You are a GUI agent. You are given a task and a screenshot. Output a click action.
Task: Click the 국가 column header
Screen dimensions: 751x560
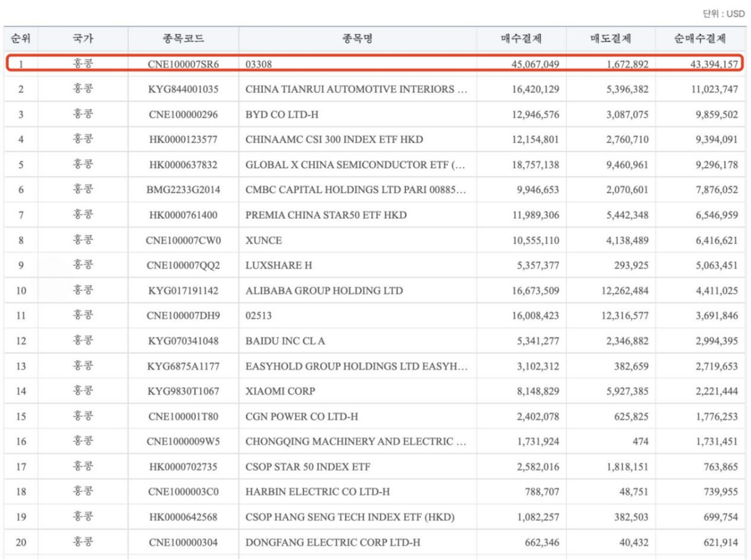(x=83, y=39)
